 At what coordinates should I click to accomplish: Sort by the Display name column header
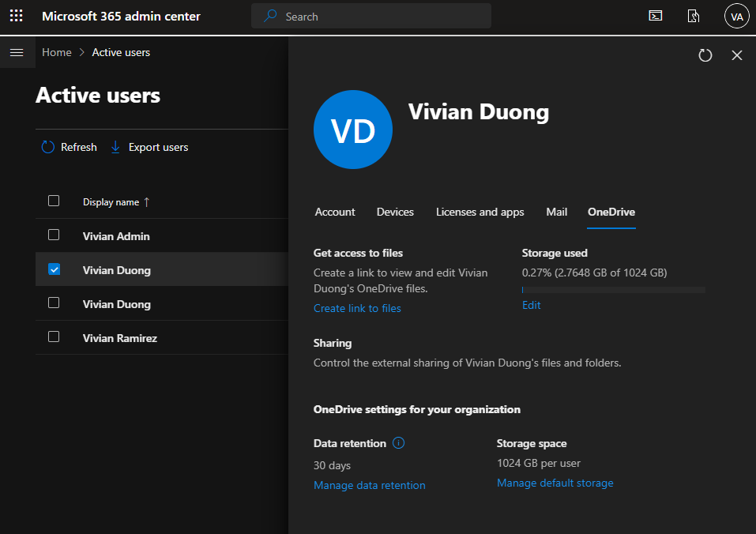pos(116,202)
